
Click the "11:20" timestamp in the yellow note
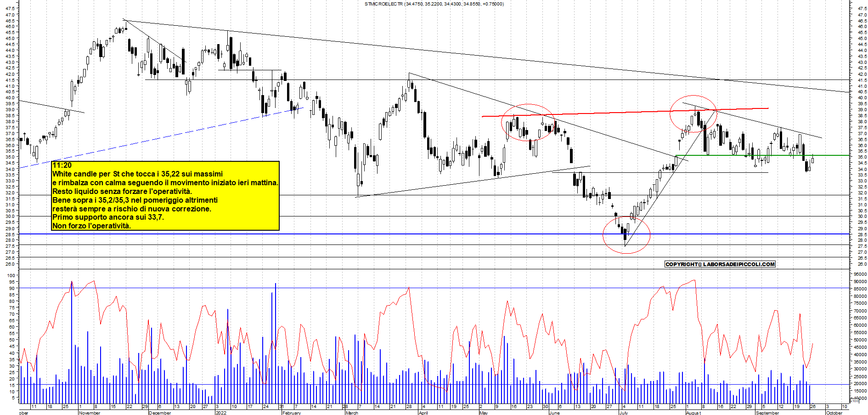[62, 165]
